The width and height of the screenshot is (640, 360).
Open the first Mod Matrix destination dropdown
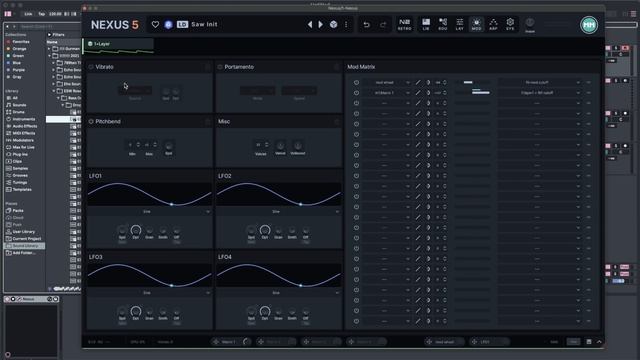pos(540,82)
